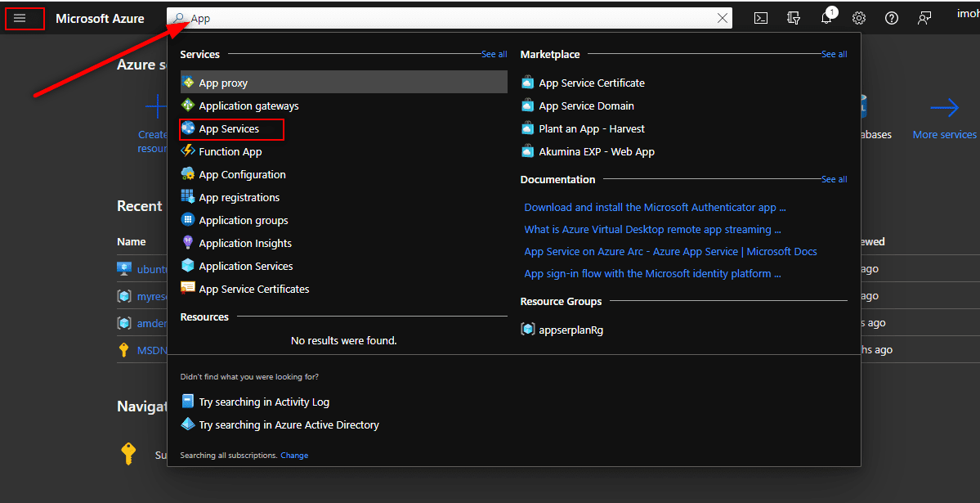Image resolution: width=980 pixels, height=503 pixels.
Task: Try searching in Activity Log
Action: tap(264, 402)
